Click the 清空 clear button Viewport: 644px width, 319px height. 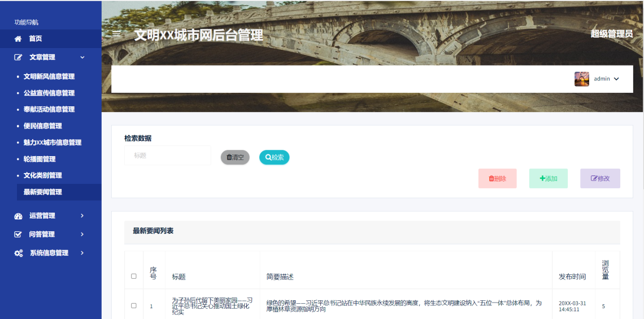pyautogui.click(x=235, y=157)
